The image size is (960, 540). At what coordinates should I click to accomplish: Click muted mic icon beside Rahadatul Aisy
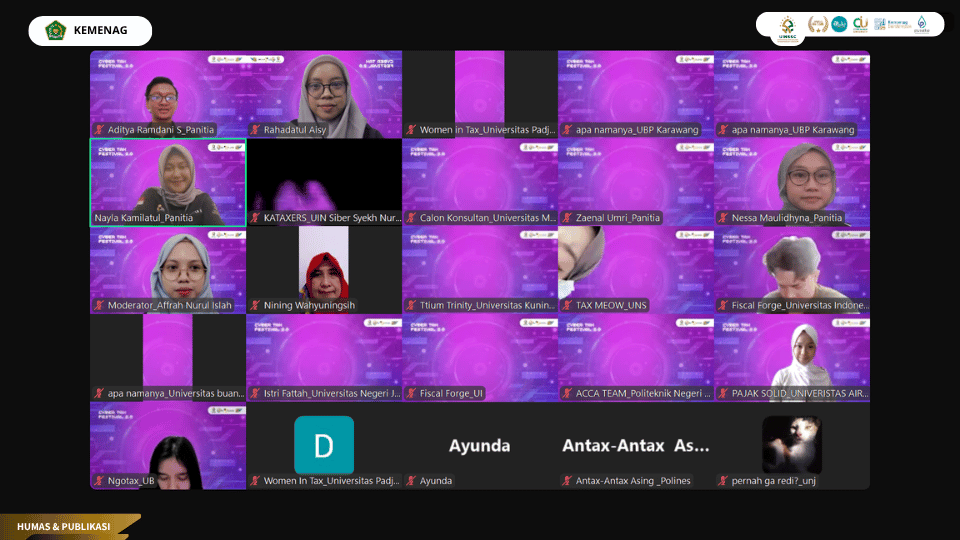pyautogui.click(x=255, y=130)
